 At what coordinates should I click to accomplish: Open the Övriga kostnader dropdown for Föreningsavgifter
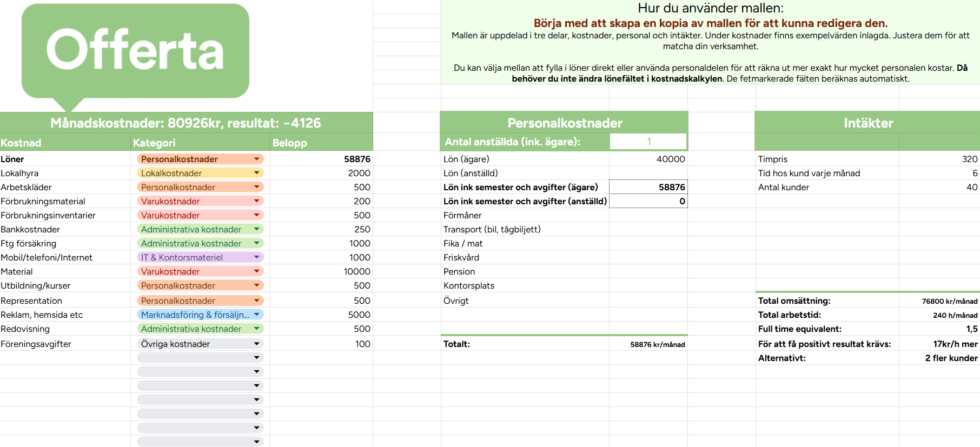pyautogui.click(x=200, y=344)
